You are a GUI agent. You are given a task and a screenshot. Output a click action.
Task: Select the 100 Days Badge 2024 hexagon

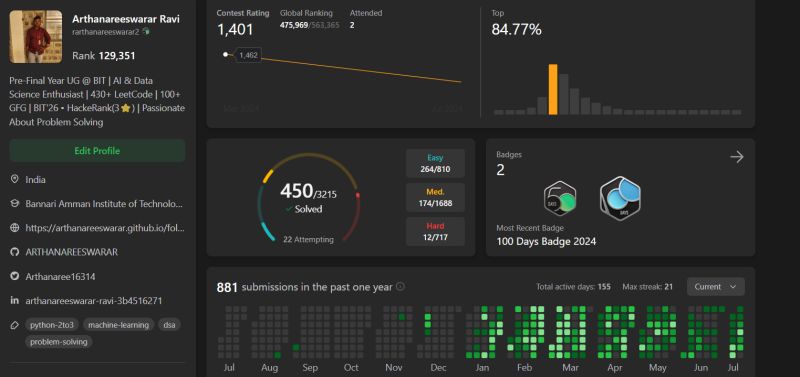pos(620,196)
